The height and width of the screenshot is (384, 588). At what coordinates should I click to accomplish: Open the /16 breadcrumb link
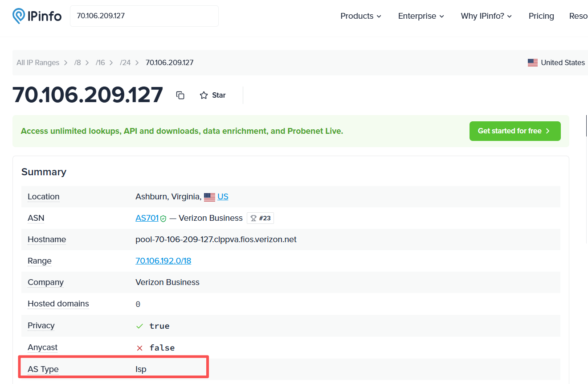click(100, 63)
